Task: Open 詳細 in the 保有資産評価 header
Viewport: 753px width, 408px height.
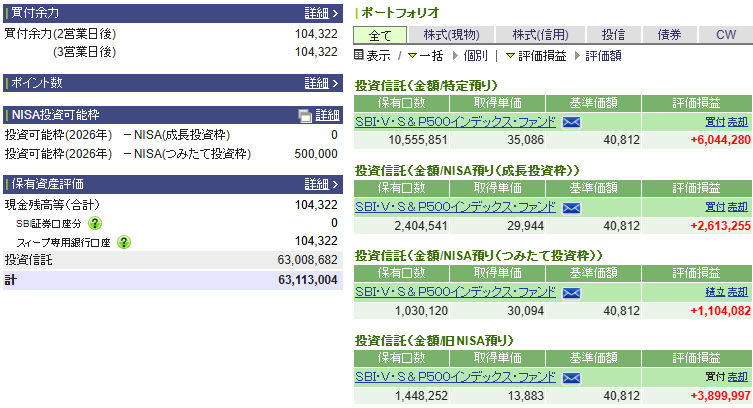Action: click(x=321, y=184)
